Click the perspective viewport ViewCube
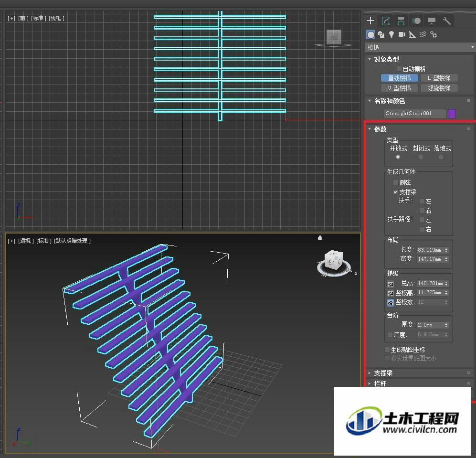476x458 pixels. pyautogui.click(x=333, y=260)
